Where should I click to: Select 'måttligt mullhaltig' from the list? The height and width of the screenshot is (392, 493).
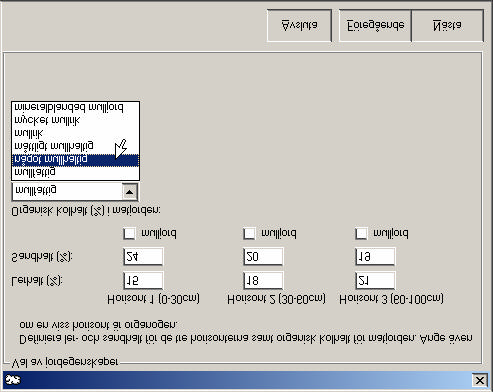(75, 146)
